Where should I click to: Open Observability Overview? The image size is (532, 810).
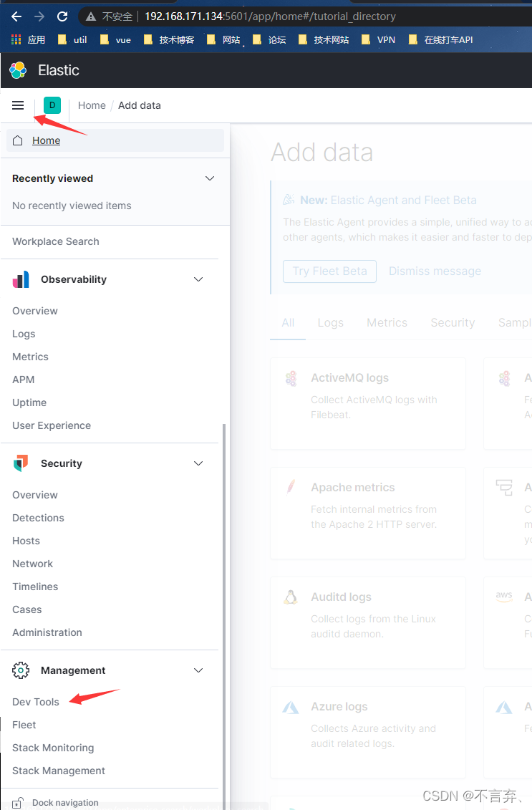pos(35,311)
